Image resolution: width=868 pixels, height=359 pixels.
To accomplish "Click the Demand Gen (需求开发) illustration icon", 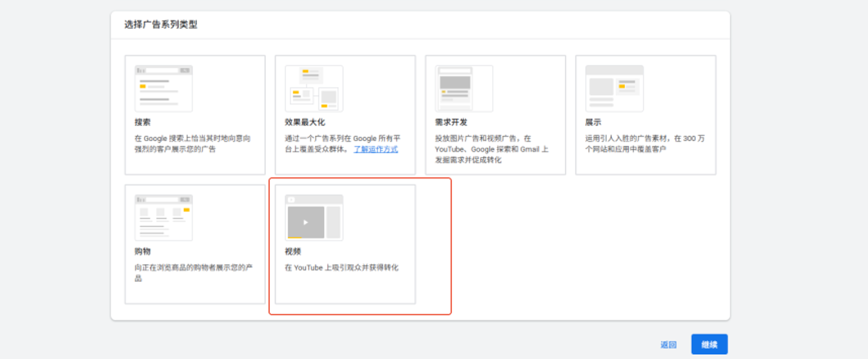I will 464,88.
